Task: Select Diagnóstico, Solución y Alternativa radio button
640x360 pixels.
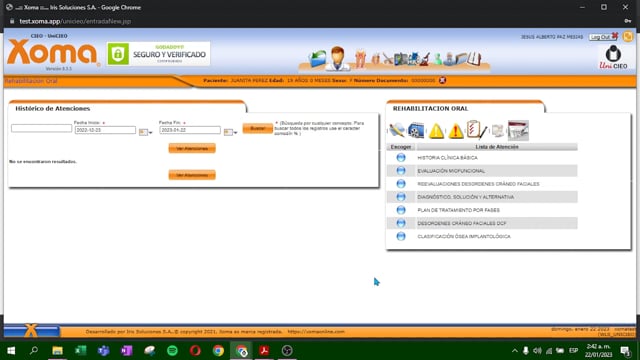Action: pos(401,197)
